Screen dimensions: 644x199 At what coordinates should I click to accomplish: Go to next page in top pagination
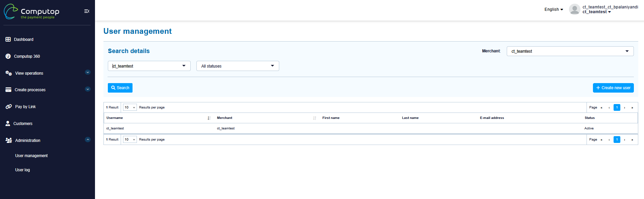pos(624,107)
